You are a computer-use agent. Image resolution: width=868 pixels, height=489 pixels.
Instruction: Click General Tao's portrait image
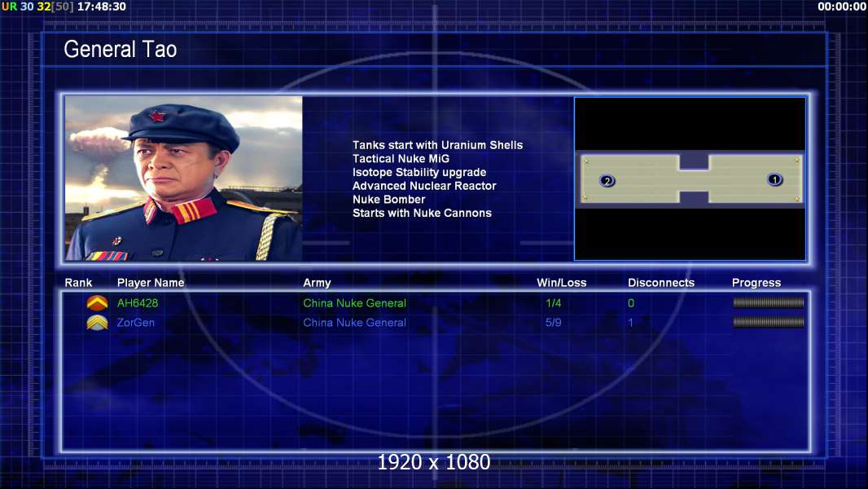[183, 178]
